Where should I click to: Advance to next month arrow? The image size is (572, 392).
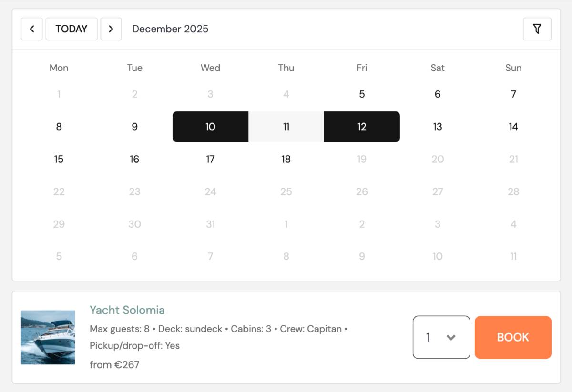[111, 29]
